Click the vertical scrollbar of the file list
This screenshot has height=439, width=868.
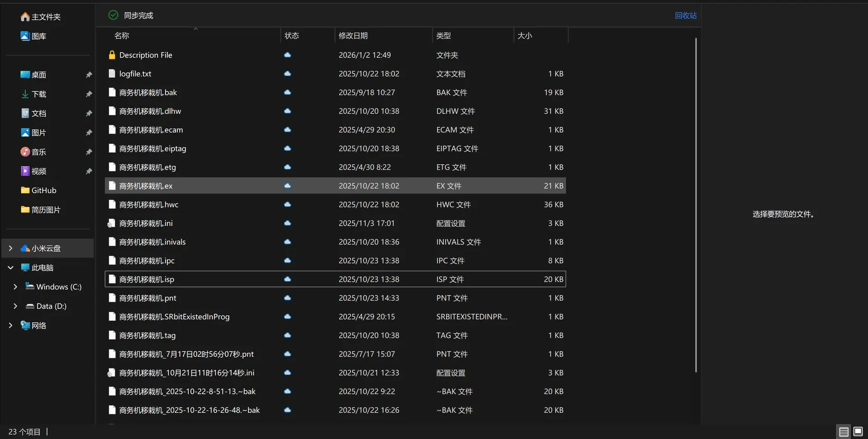(x=696, y=205)
